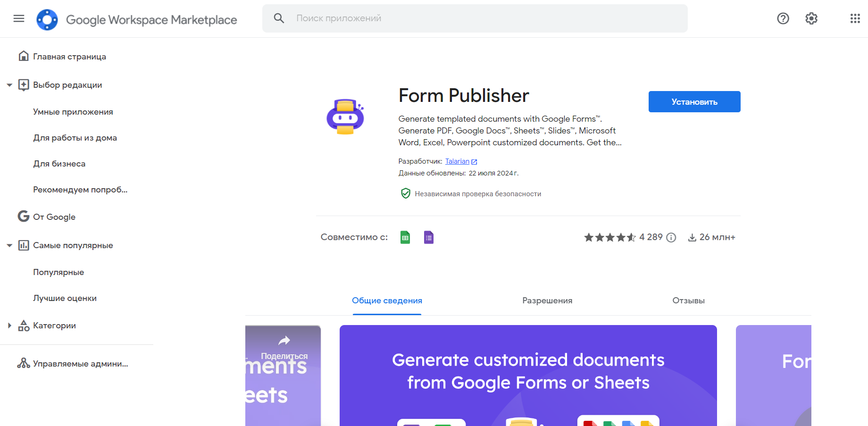
Task: Click the rating info icon
Action: point(671,237)
